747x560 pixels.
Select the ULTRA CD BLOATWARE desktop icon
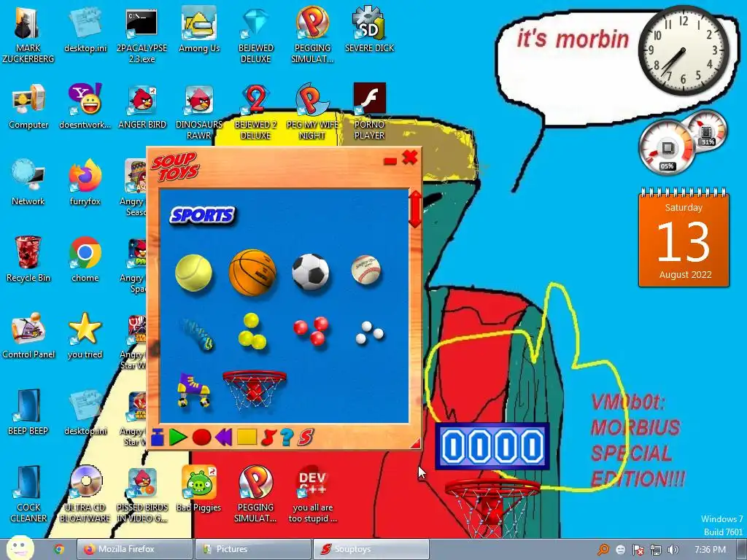[x=85, y=494]
